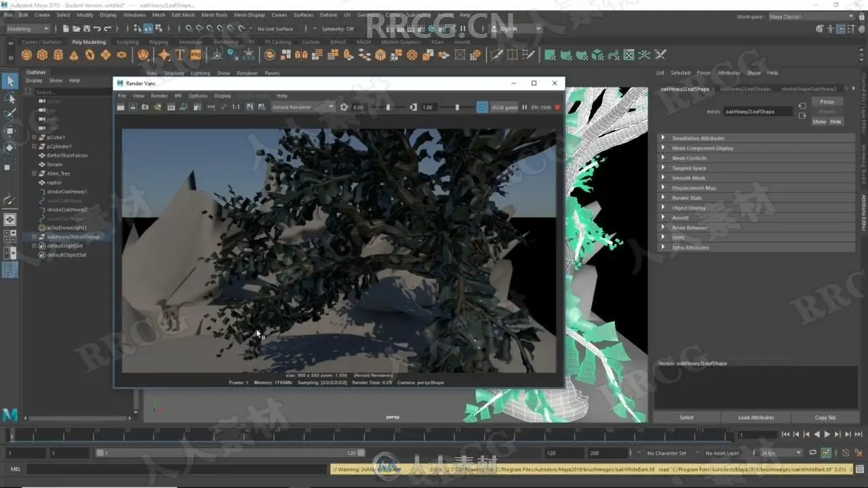The image size is (868, 488).
Task: Toggle auto keyframe button near timeline
Action: coord(826,453)
